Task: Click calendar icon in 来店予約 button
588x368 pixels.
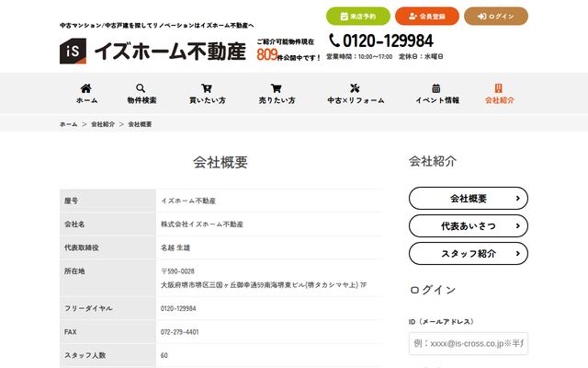Action: pyautogui.click(x=345, y=17)
